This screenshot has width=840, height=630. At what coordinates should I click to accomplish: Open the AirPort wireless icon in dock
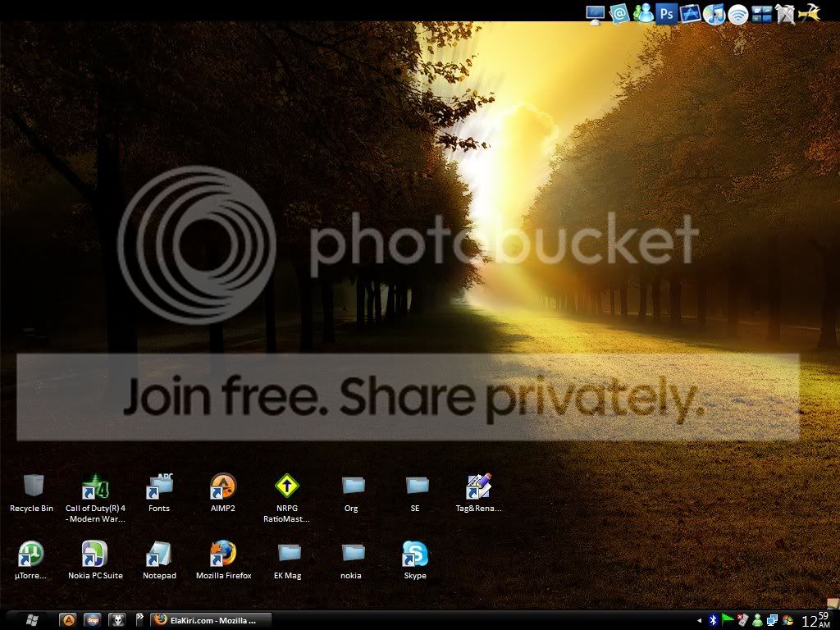tap(737, 15)
